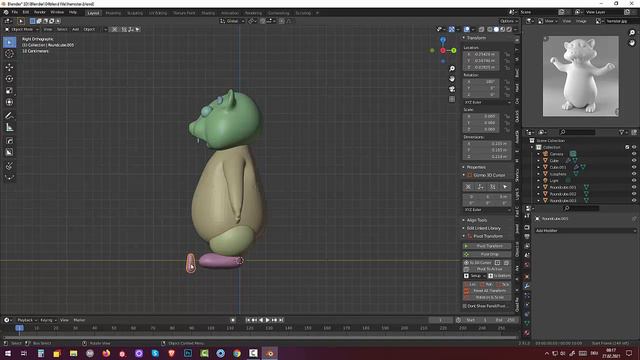Open the Playback dropdown in timeline
640x360 pixels.
(x=27, y=320)
